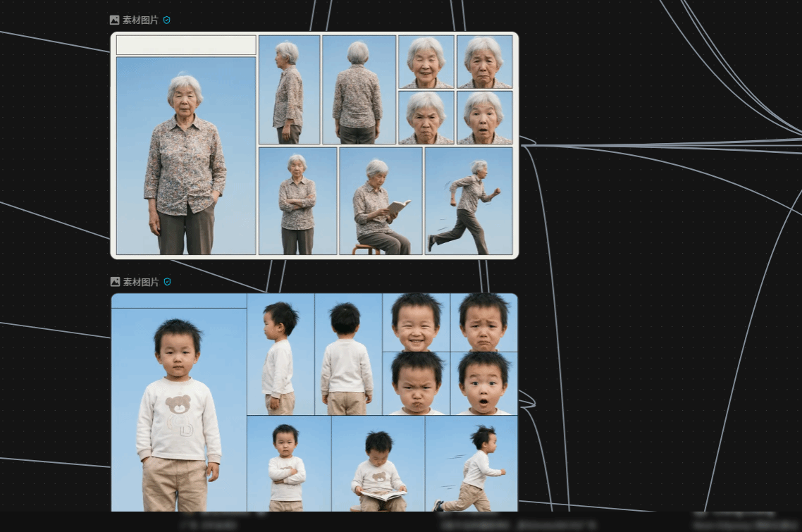Click the elderly woman running panel
This screenshot has height=532, width=802.
coord(469,201)
